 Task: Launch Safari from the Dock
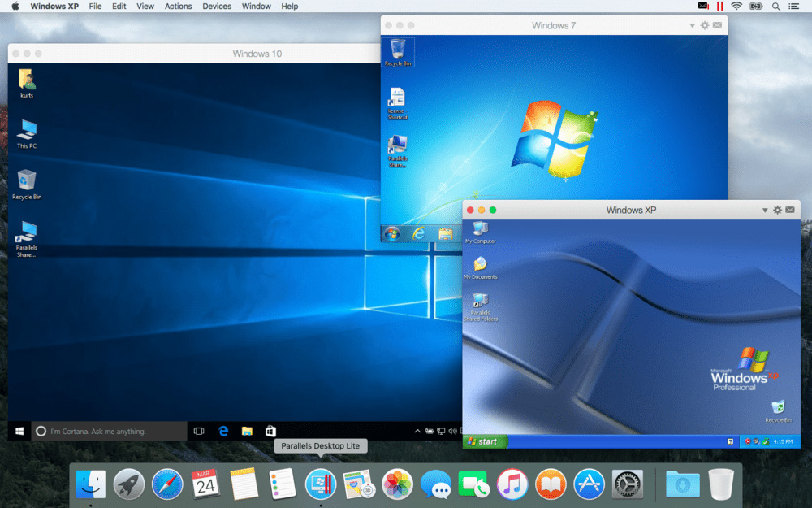click(167, 484)
